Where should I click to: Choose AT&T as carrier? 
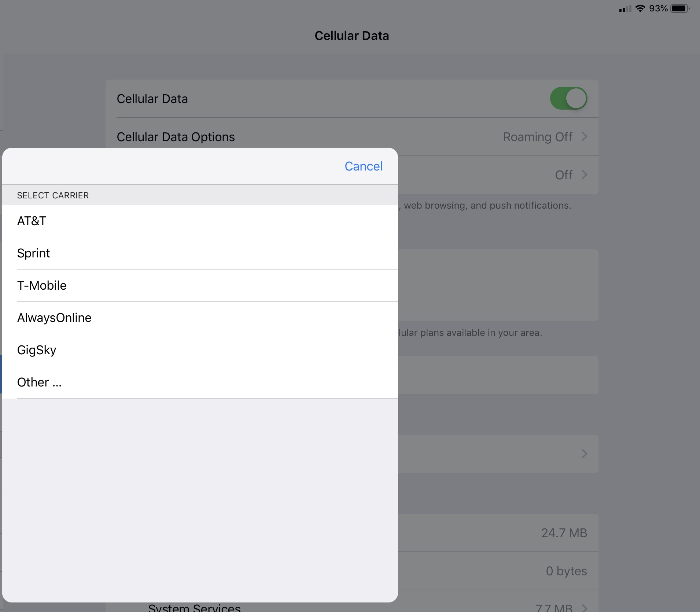200,221
